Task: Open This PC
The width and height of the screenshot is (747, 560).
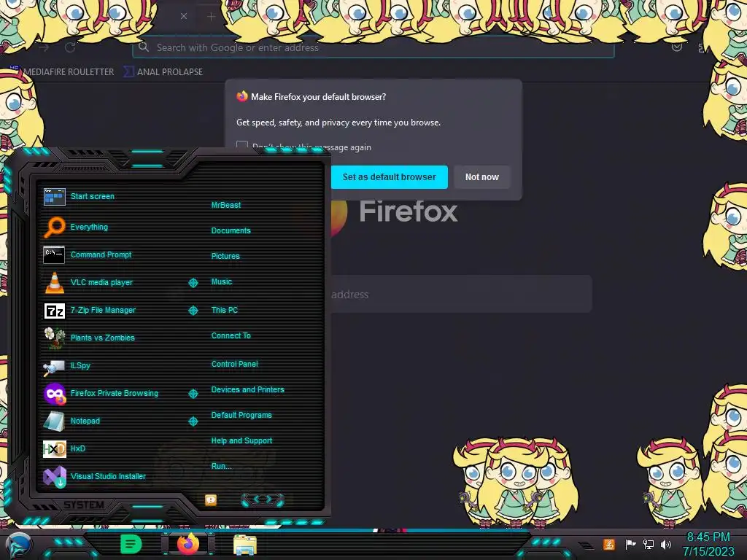Action: pos(225,310)
